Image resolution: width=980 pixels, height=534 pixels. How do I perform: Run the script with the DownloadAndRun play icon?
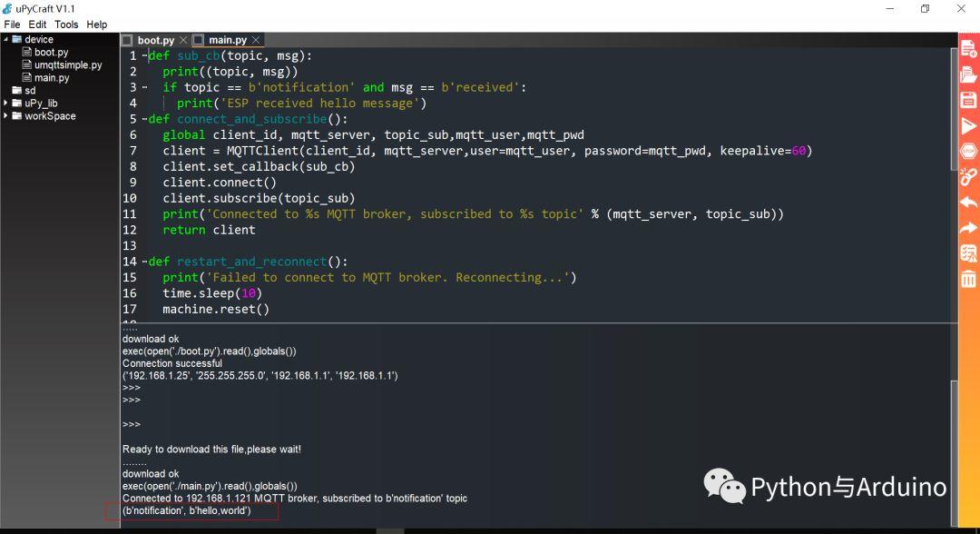point(968,125)
